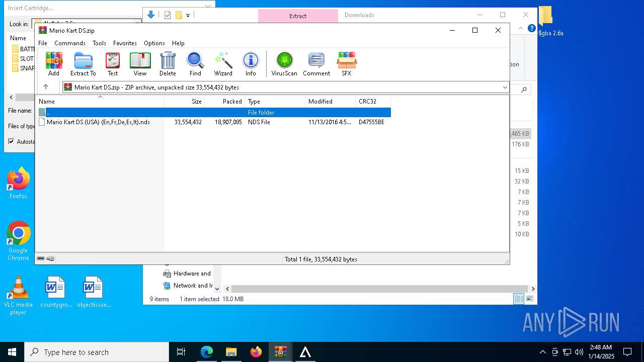Sort by the Name column header
The height and width of the screenshot is (362, 644).
pos(100,102)
